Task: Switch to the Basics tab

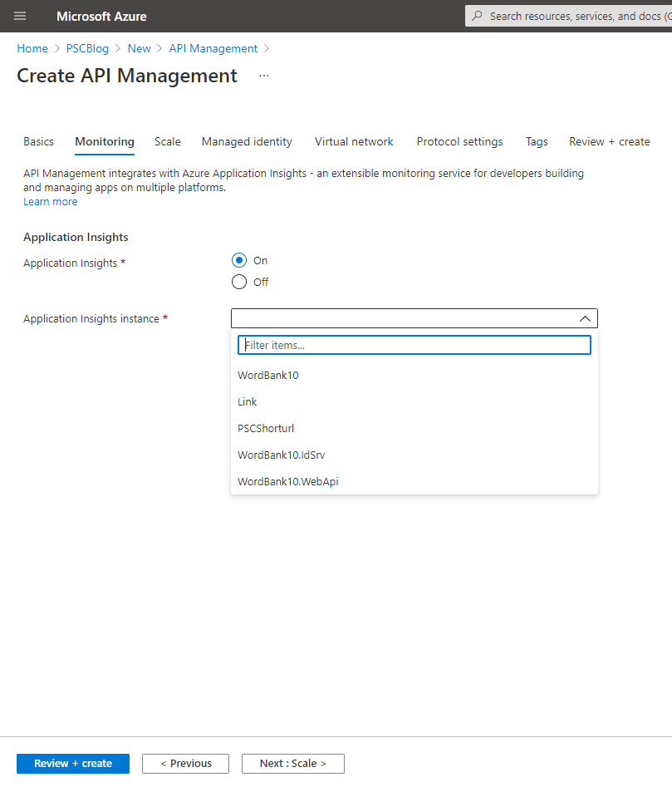Action: 38,141
